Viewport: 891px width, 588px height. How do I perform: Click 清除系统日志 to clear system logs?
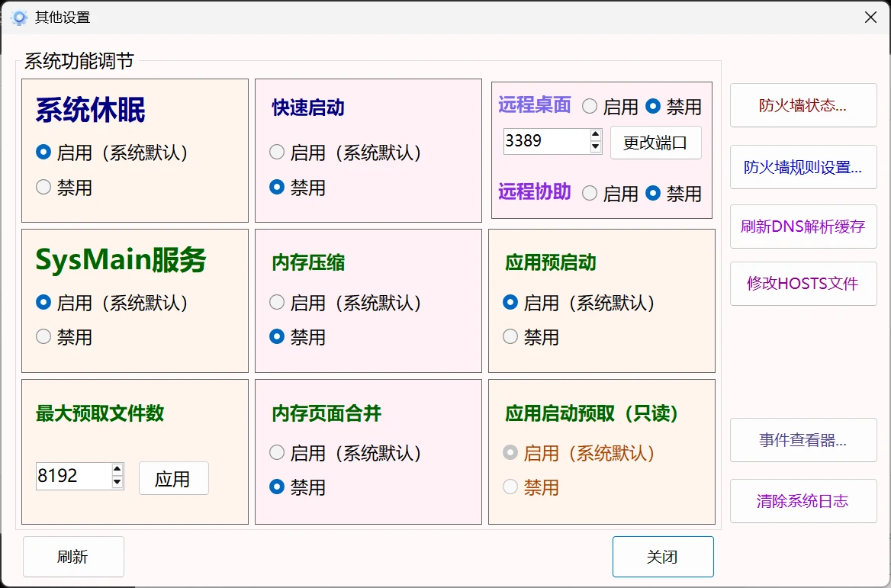[803, 501]
